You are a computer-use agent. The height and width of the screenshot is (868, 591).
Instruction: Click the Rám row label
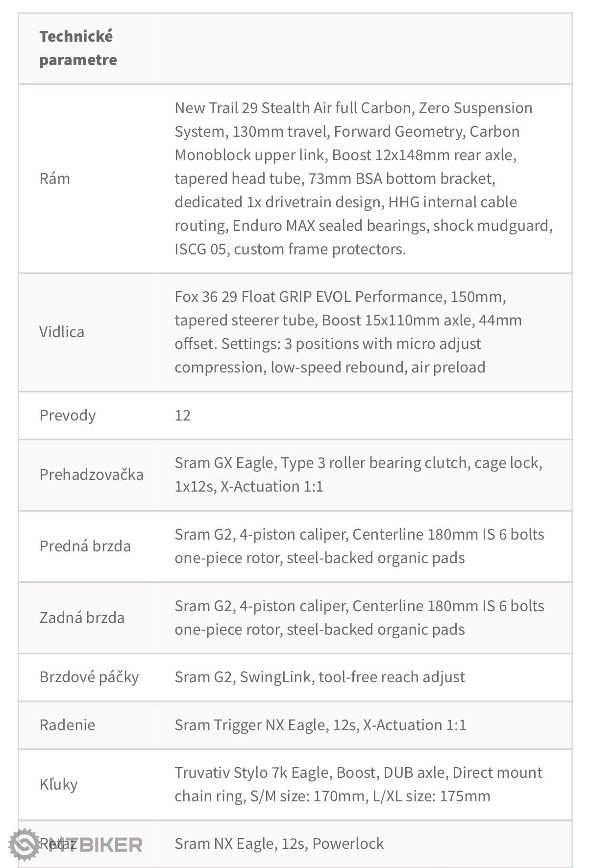55,178
